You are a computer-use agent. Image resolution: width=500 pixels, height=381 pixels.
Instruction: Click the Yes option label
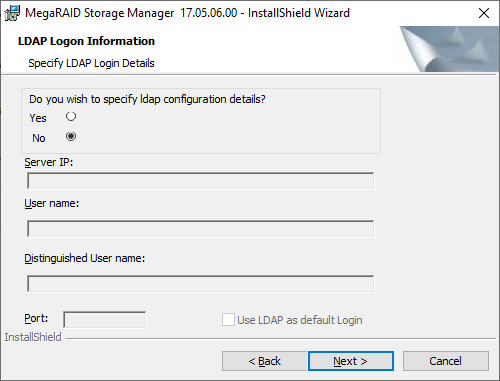point(38,118)
